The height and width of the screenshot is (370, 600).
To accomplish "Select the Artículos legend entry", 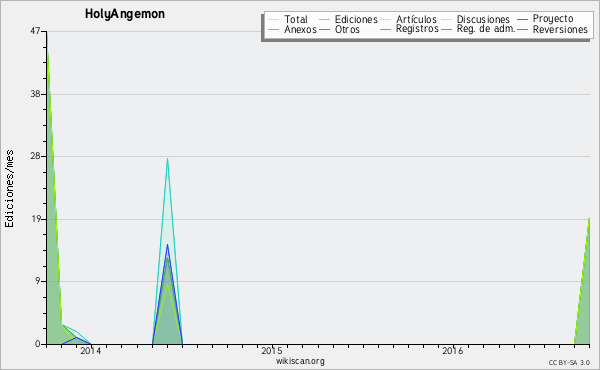I will 416,19.
